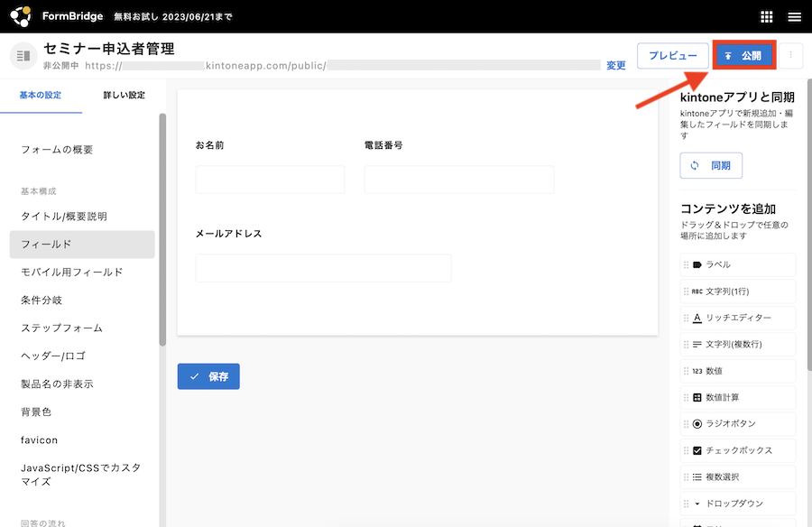This screenshot has width=812, height=527.
Task: Open the more options kebab menu
Action: click(x=791, y=55)
